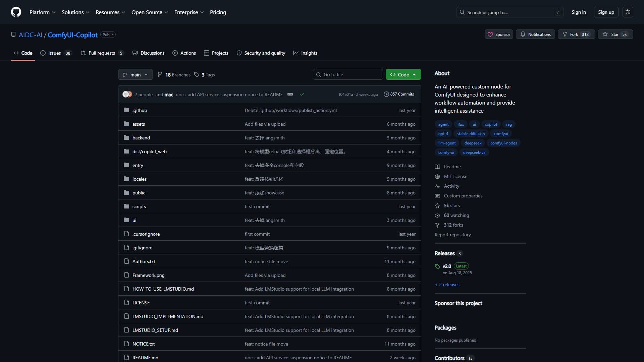The height and width of the screenshot is (362, 644).
Task: Switch to the Insights tab
Action: [305, 53]
